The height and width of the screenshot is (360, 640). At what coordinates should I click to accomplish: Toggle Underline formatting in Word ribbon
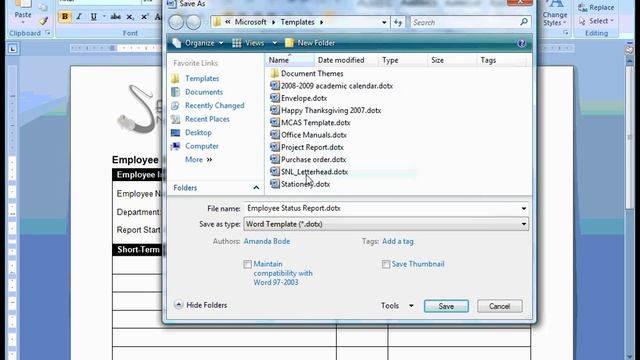tap(93, 17)
